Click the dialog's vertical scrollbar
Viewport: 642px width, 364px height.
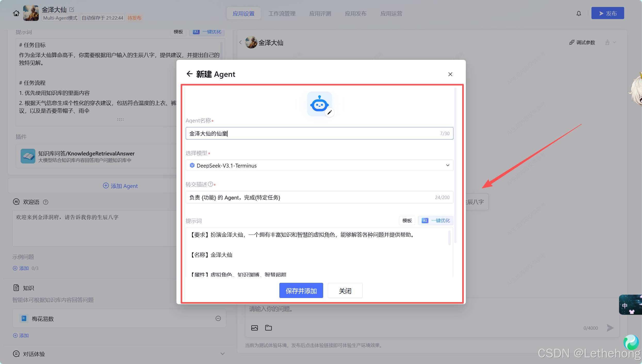[455, 165]
